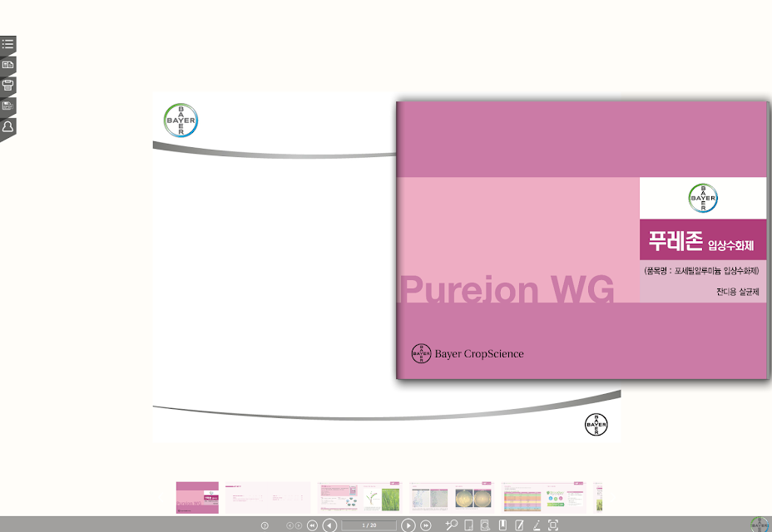Click the pen drawing tool icon
Image resolution: width=772 pixels, height=532 pixels.
[x=537, y=525]
